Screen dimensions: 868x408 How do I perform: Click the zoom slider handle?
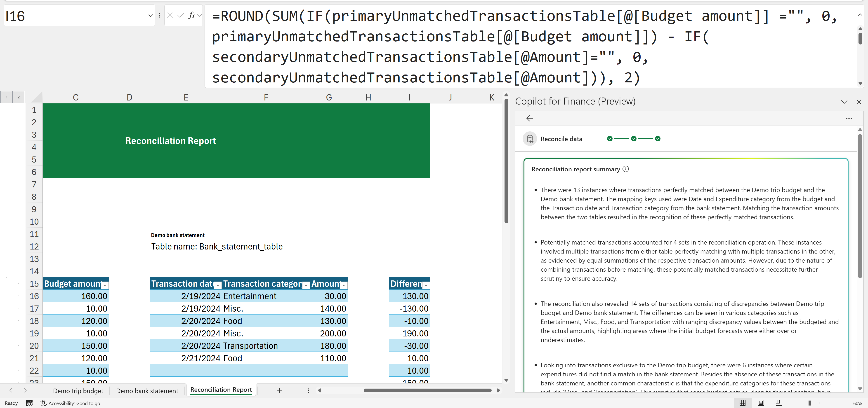pyautogui.click(x=809, y=403)
